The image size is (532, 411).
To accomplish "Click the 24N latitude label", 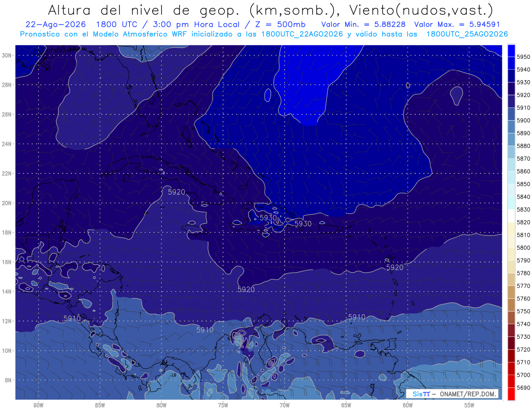I will tap(7, 144).
